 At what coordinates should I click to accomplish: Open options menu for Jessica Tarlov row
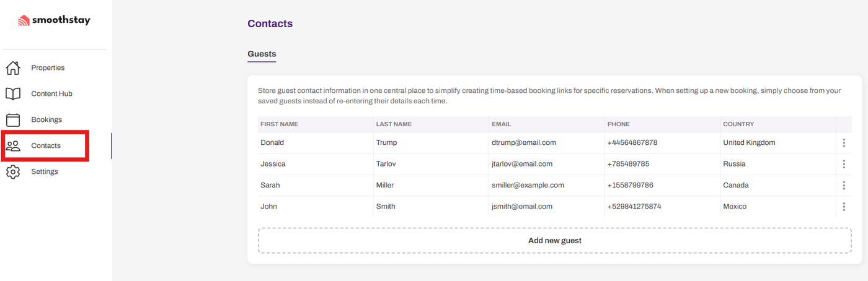844,164
